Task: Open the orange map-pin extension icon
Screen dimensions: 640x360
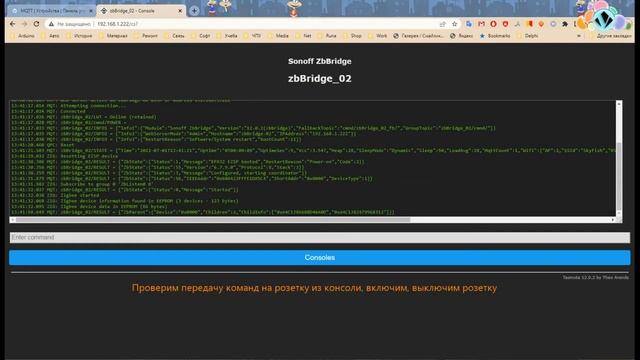Action: (x=541, y=24)
